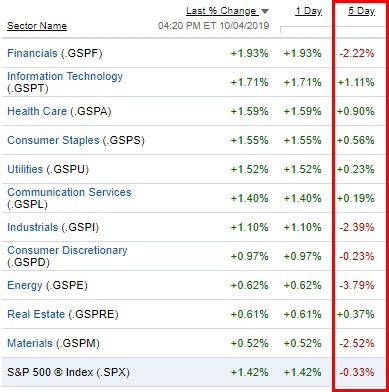The width and height of the screenshot is (389, 392).
Task: Open the Information Technology sector link
Action: [x=65, y=76]
